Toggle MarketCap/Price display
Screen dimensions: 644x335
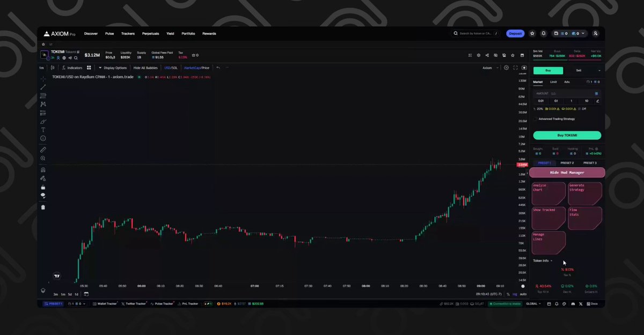[196, 68]
